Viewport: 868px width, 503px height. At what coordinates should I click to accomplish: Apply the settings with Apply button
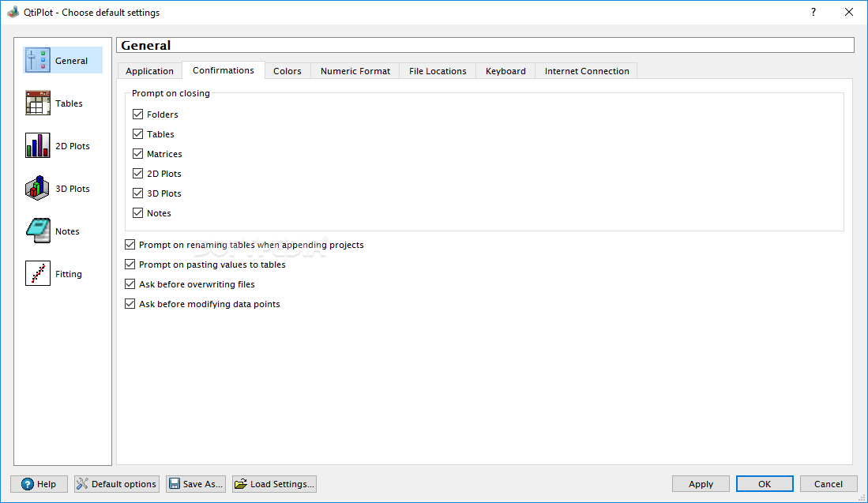(x=701, y=483)
